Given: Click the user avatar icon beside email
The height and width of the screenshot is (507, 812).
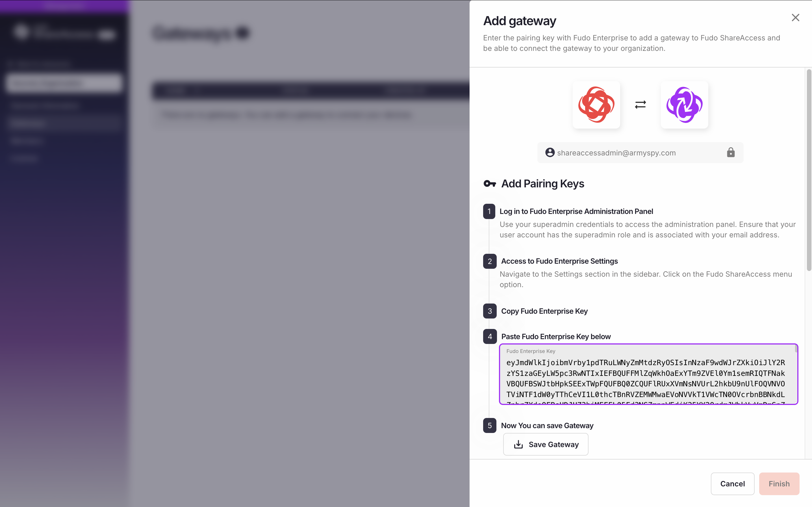Looking at the screenshot, I should (x=550, y=153).
